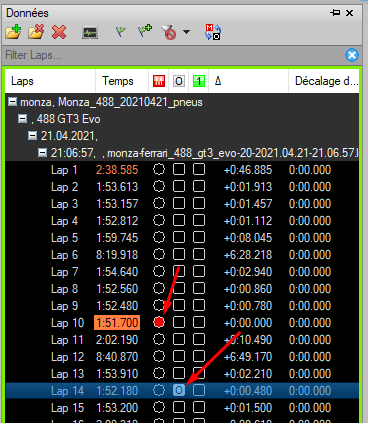
Task: Click the Laps column header
Action: click(x=51, y=81)
